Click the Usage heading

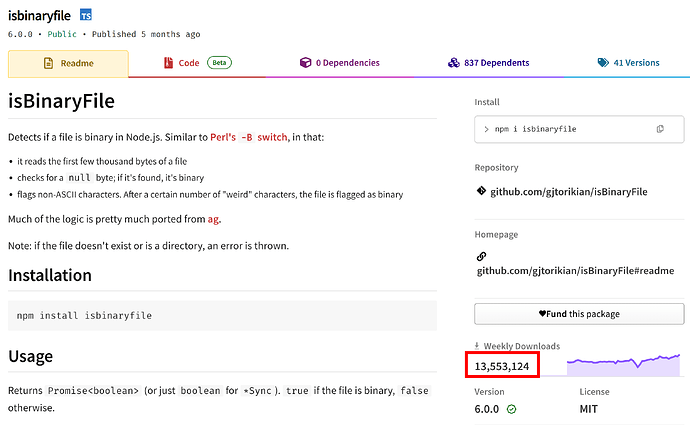pos(30,356)
